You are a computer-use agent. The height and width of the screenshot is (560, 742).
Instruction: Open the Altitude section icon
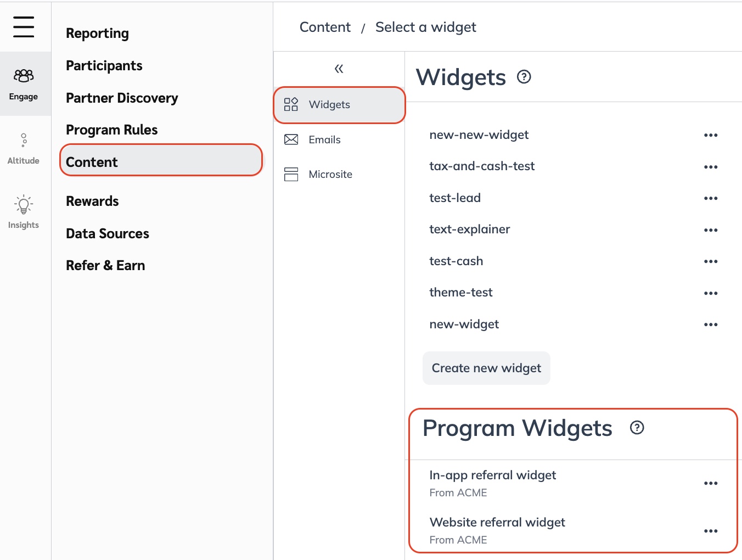pos(24,140)
